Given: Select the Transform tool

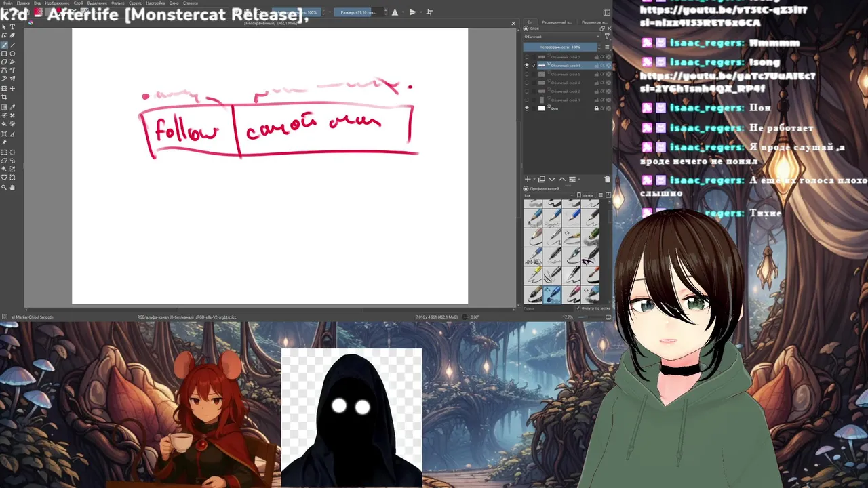Looking at the screenshot, I should pos(4,89).
